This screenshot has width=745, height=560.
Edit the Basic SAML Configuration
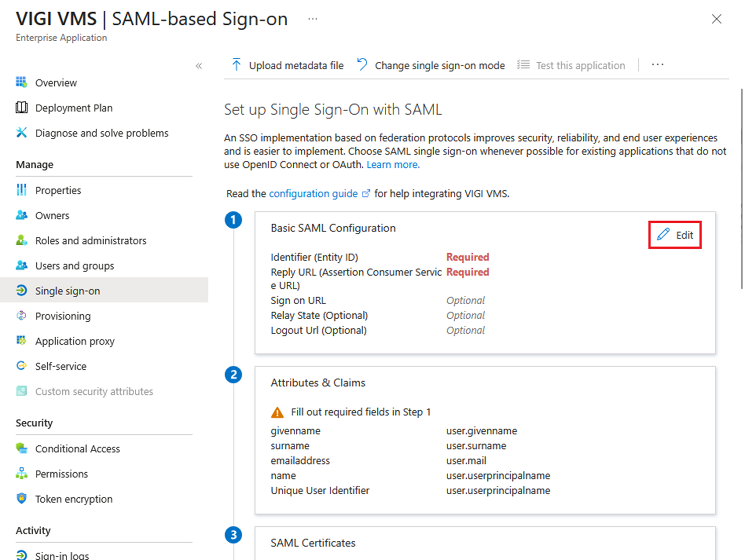pos(675,235)
